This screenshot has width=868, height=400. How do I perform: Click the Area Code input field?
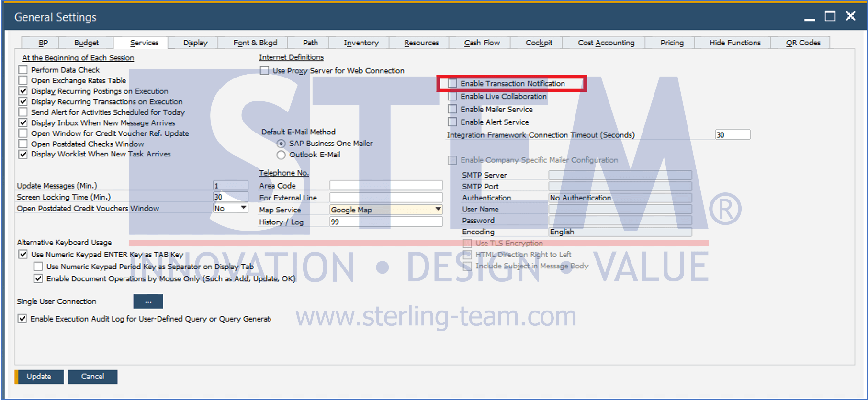pyautogui.click(x=386, y=185)
